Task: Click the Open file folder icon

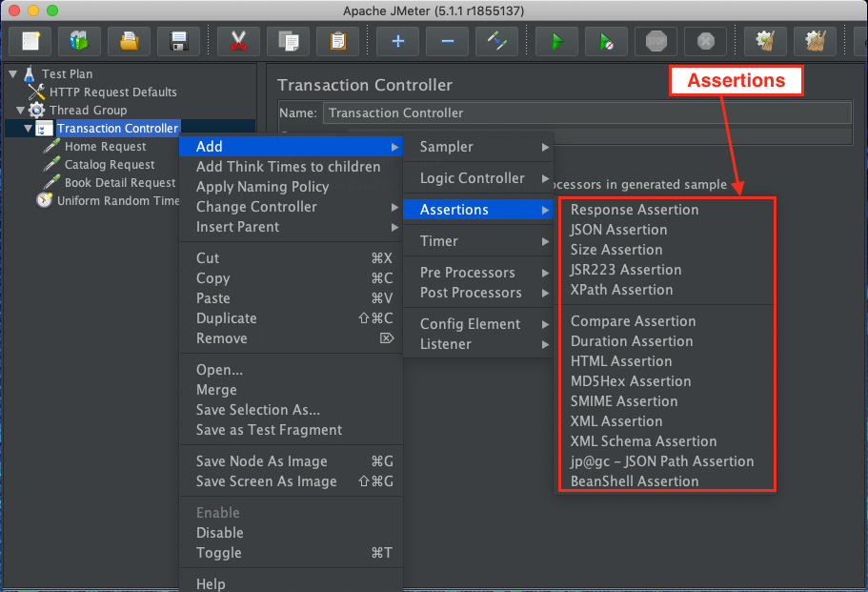Action: (129, 41)
